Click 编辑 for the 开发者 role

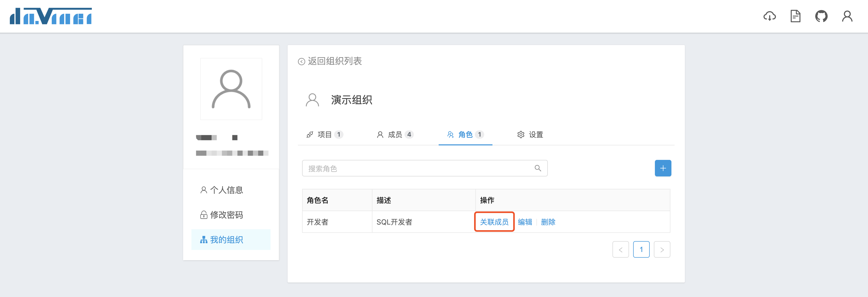click(525, 222)
